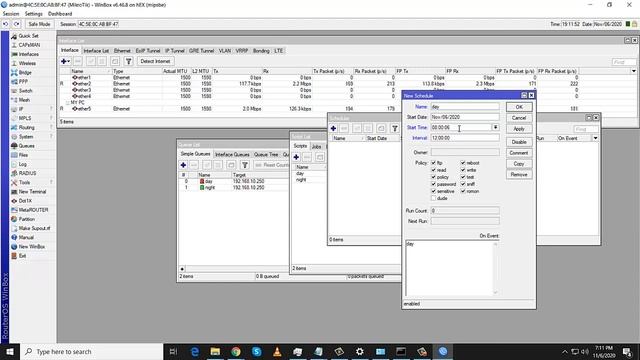Open MetaROUTER in the sidebar
The width and height of the screenshot is (640, 360).
pyautogui.click(x=33, y=210)
